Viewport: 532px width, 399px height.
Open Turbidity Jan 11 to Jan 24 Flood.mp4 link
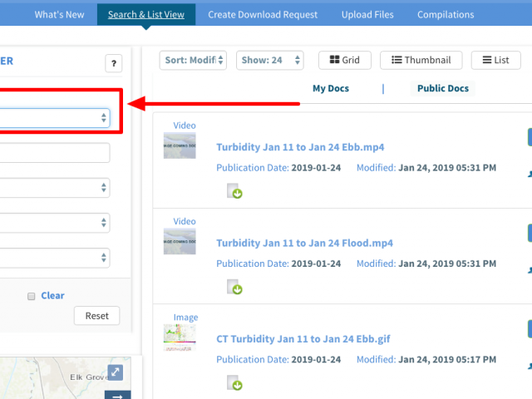tap(304, 243)
